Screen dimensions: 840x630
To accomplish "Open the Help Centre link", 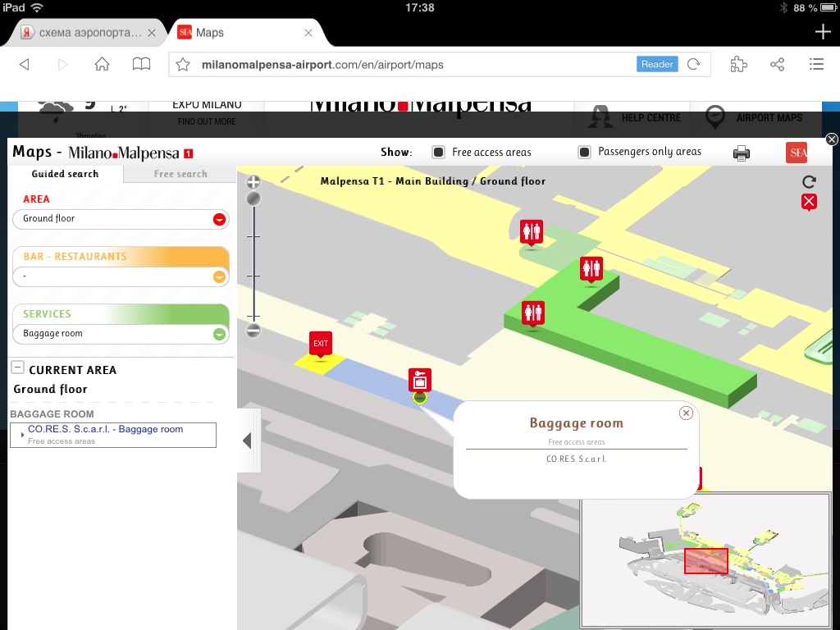I will 634,117.
